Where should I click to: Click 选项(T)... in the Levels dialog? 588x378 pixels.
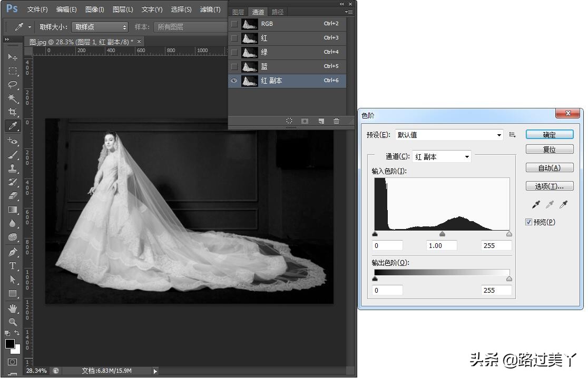tap(550, 186)
